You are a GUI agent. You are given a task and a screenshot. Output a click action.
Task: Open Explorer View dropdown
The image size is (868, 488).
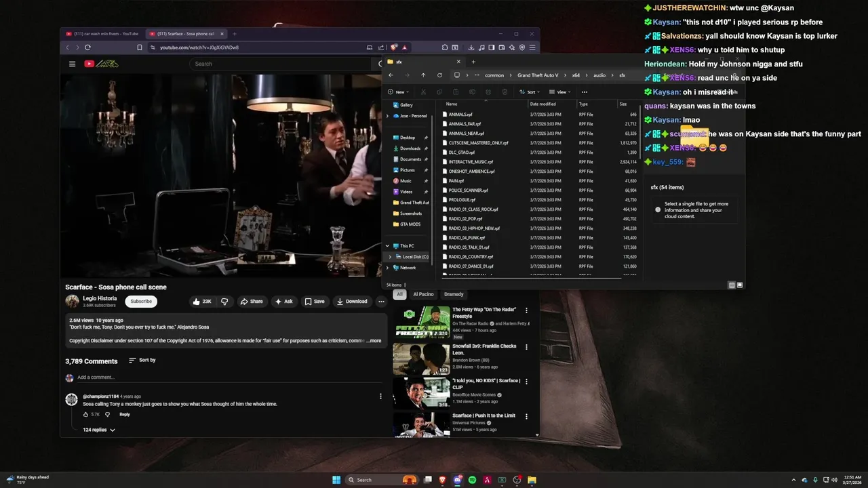[560, 92]
